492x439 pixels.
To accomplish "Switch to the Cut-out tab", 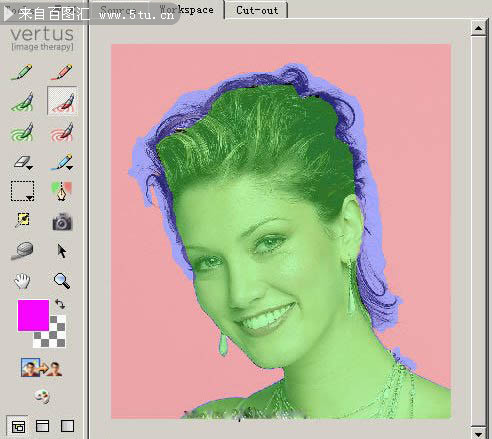I will click(257, 10).
